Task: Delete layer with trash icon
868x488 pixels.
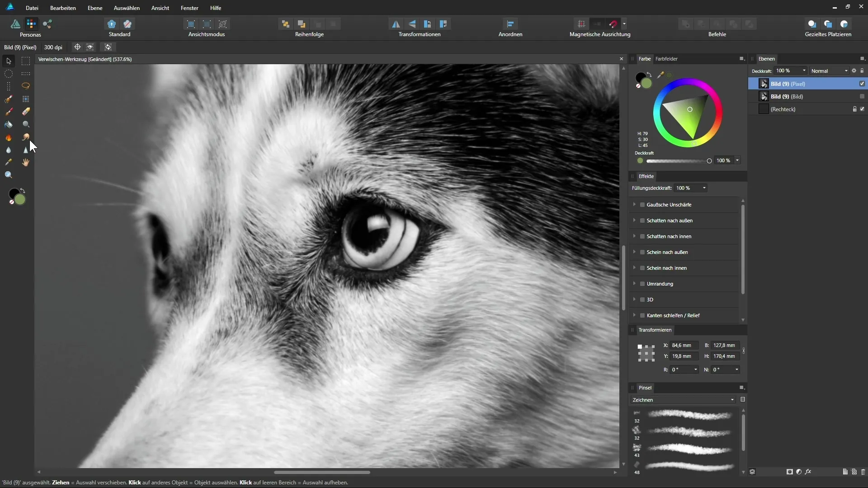Action: (x=863, y=472)
